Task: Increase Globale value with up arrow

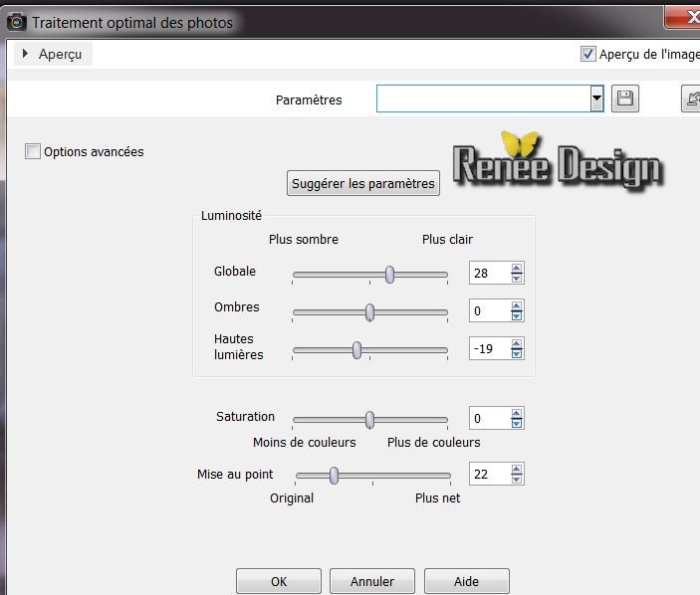Action: 517,268
